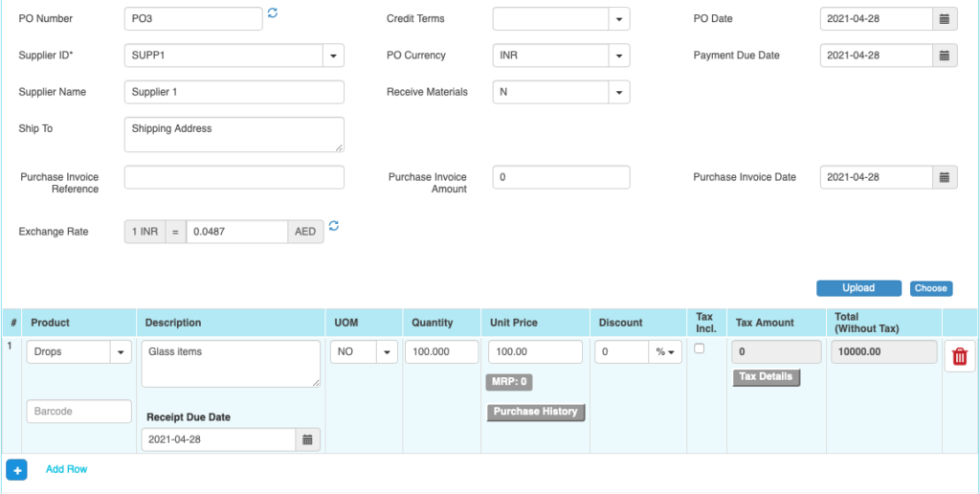This screenshot has height=494, width=980.
Task: Click the Ship To address textarea
Action: [x=234, y=134]
